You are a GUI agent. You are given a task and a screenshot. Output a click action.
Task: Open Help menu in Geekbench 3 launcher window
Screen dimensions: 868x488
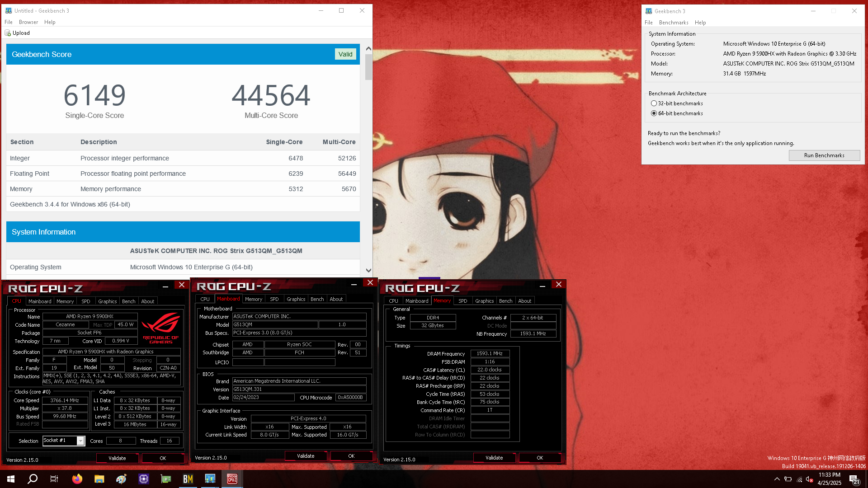click(x=700, y=23)
